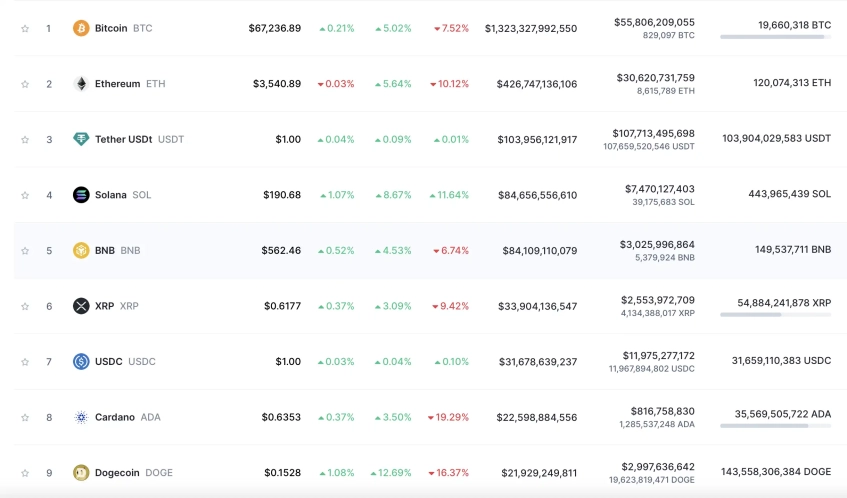Add Bitcoin to watchlist with star
This screenshot has width=847, height=498.
tap(25, 28)
